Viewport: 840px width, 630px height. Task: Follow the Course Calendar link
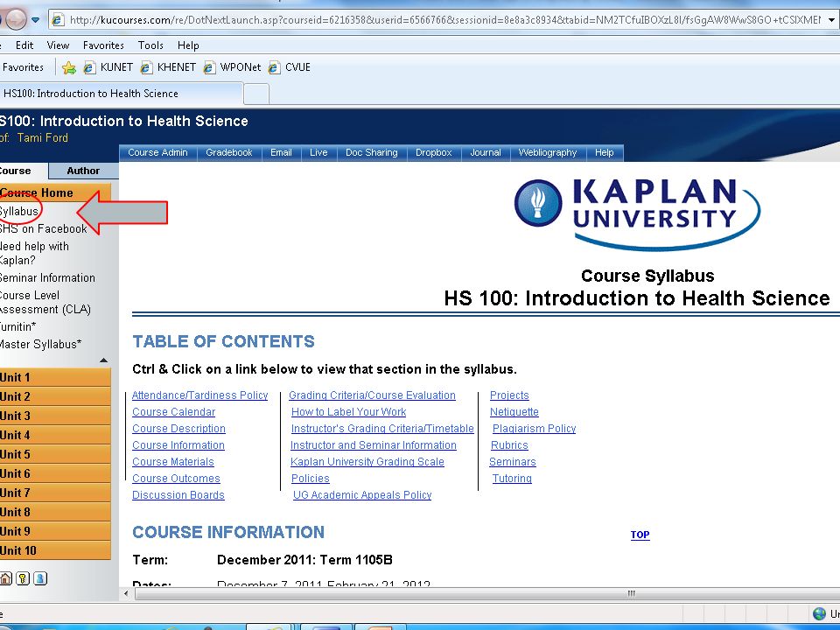(x=173, y=412)
